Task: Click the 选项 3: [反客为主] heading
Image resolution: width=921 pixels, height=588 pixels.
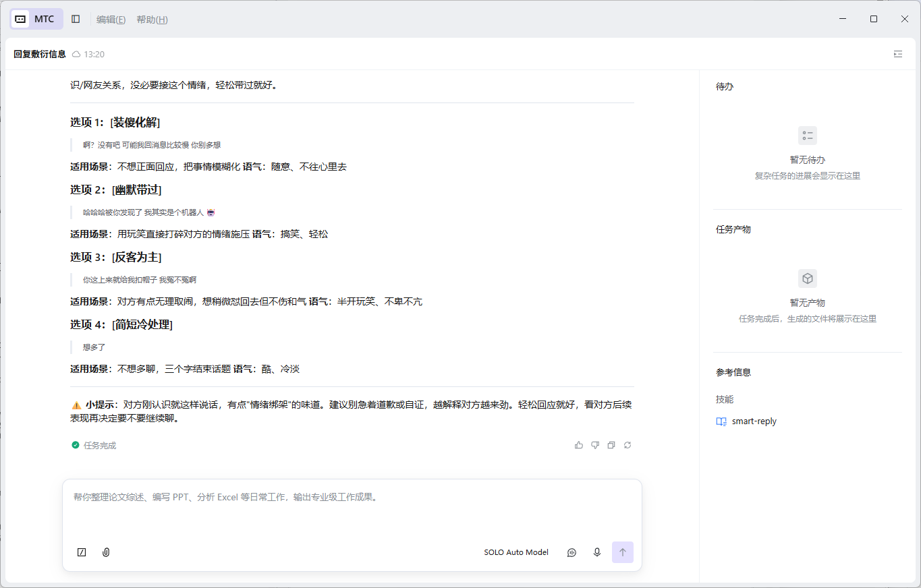Action: (116, 257)
